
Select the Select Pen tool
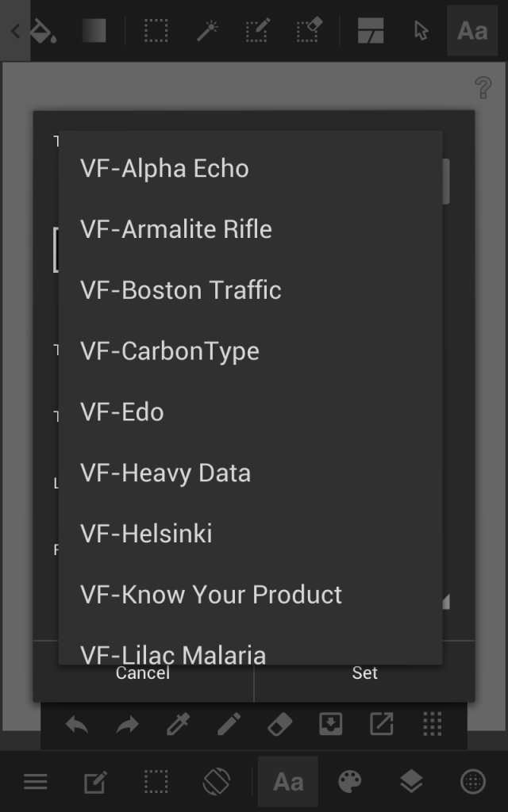[x=258, y=31]
